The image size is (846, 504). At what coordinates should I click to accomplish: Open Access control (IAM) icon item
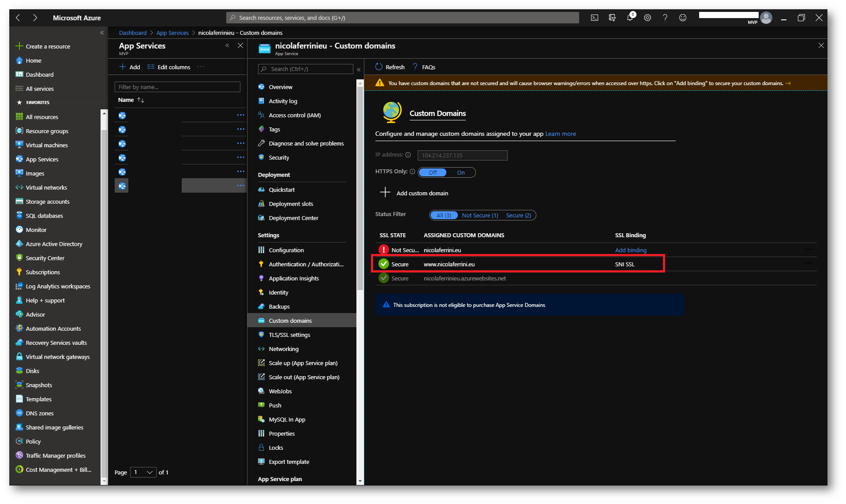pos(261,115)
